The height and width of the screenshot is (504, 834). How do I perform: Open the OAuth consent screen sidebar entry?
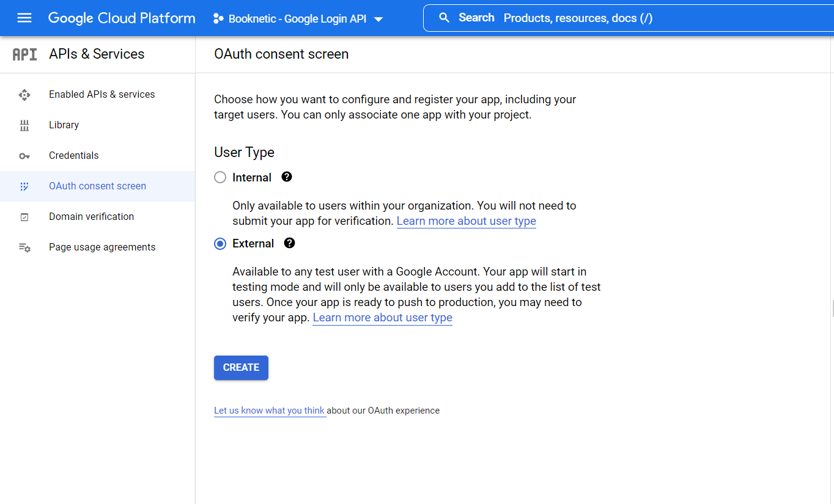(x=97, y=186)
